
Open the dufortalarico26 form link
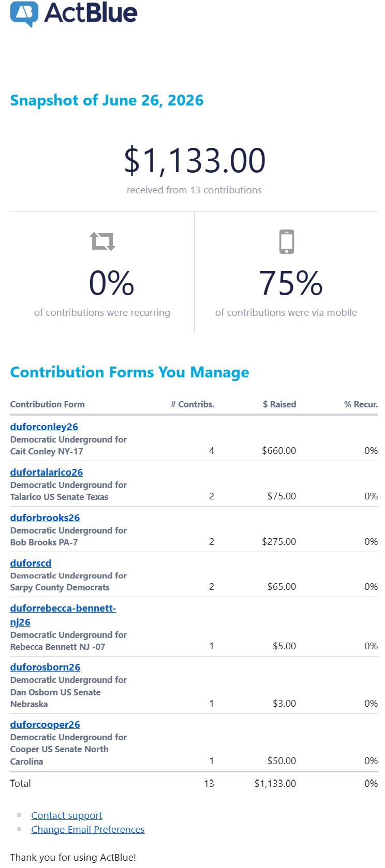(x=47, y=472)
